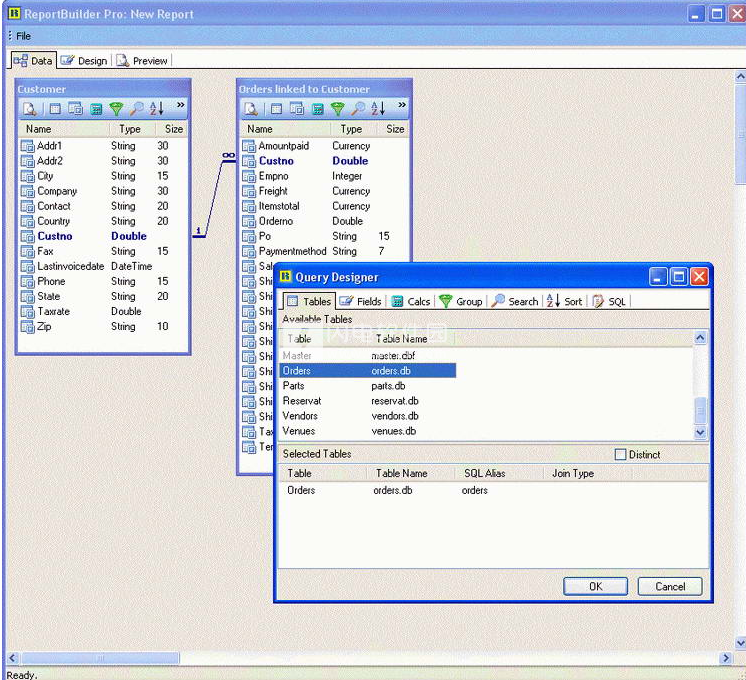
Task: Click green Group funnel in Orders panel
Action: click(x=338, y=109)
